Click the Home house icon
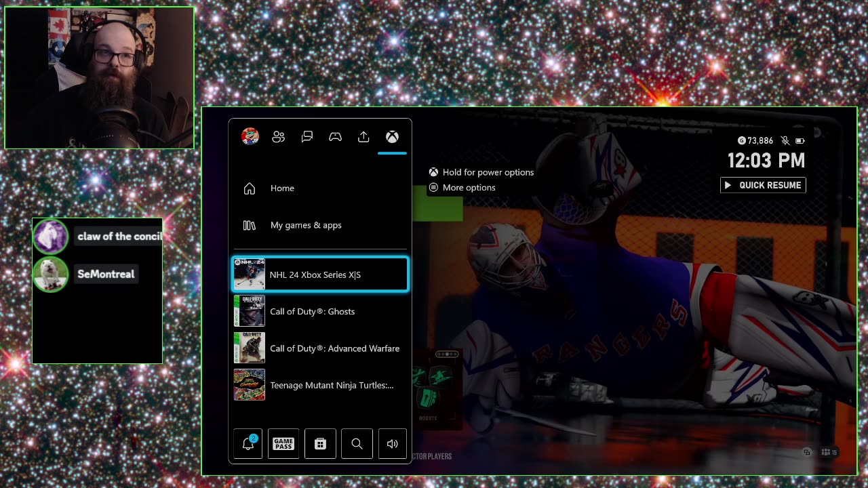The width and height of the screenshot is (868, 488). pyautogui.click(x=250, y=188)
